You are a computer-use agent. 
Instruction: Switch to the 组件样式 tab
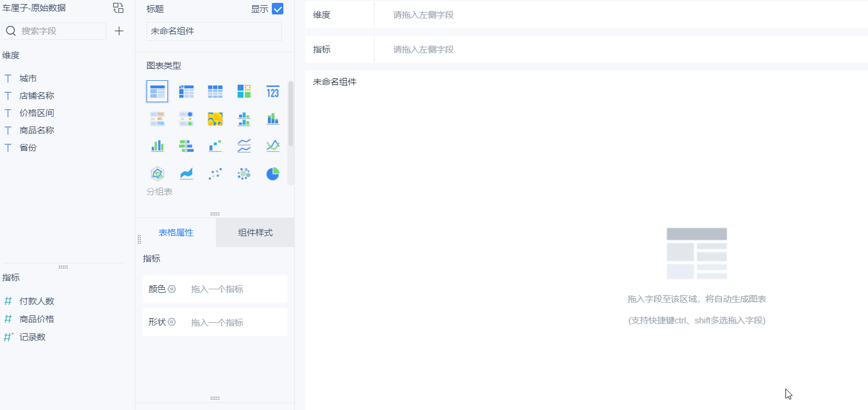(255, 232)
